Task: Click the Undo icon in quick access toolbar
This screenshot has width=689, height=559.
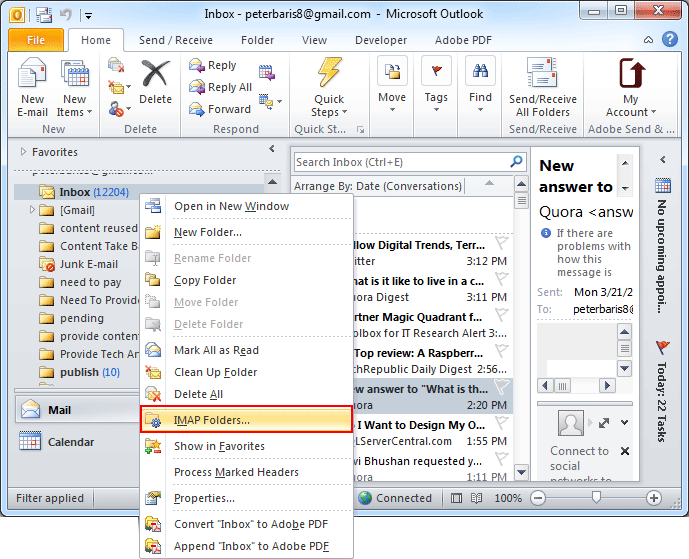Action: (x=66, y=15)
